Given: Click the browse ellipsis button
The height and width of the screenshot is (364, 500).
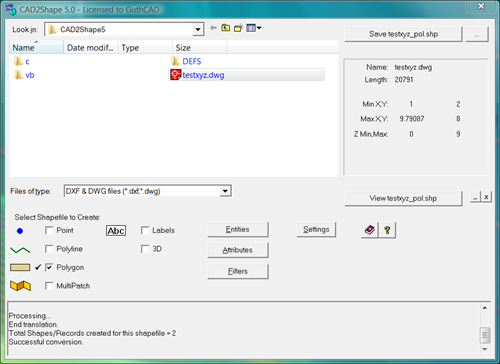Looking at the screenshot, I should click(477, 34).
